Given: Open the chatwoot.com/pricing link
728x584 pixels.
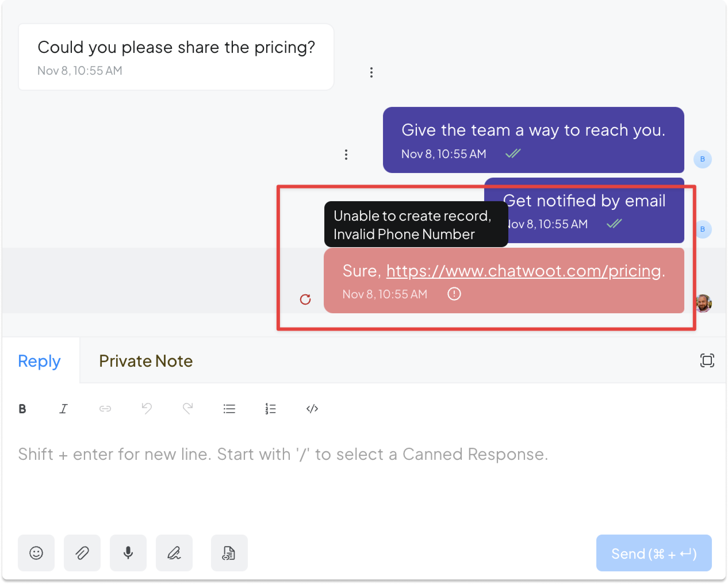Looking at the screenshot, I should (x=524, y=271).
